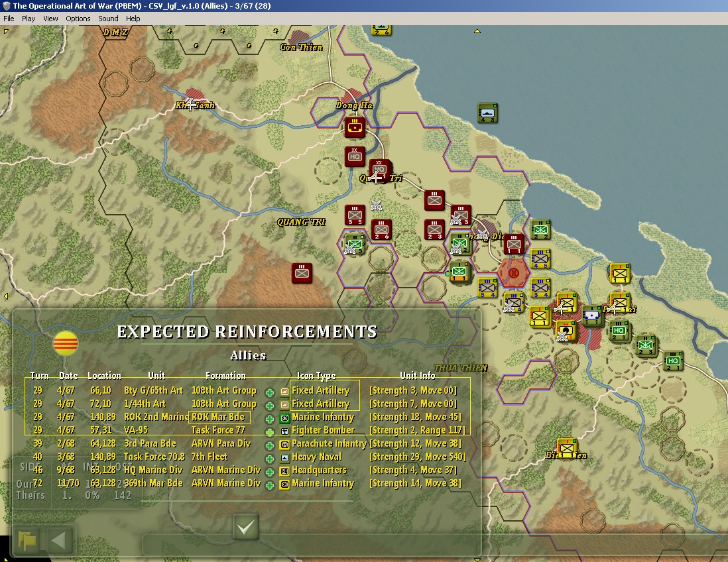This screenshot has width=728, height=562.
Task: Confirm with the checkmark button
Action: coord(245,527)
